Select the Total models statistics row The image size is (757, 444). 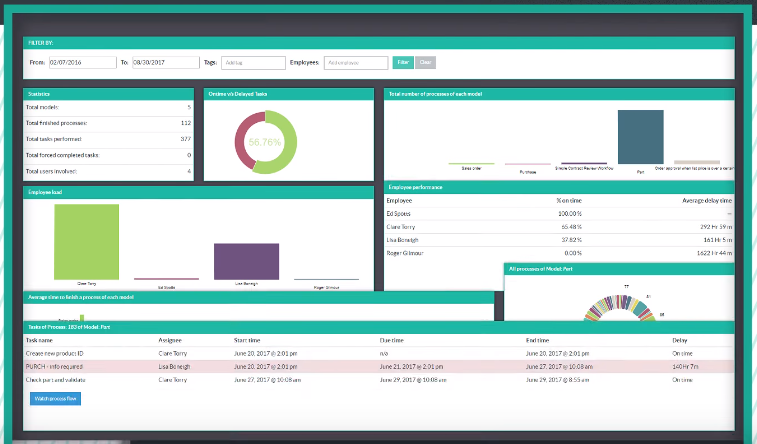108,108
